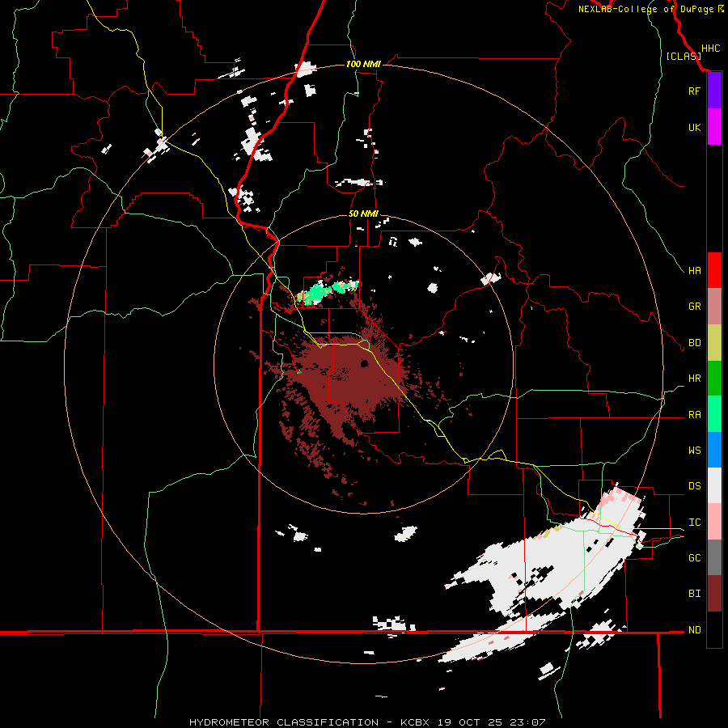Click the black radar site dot at center

(365, 363)
